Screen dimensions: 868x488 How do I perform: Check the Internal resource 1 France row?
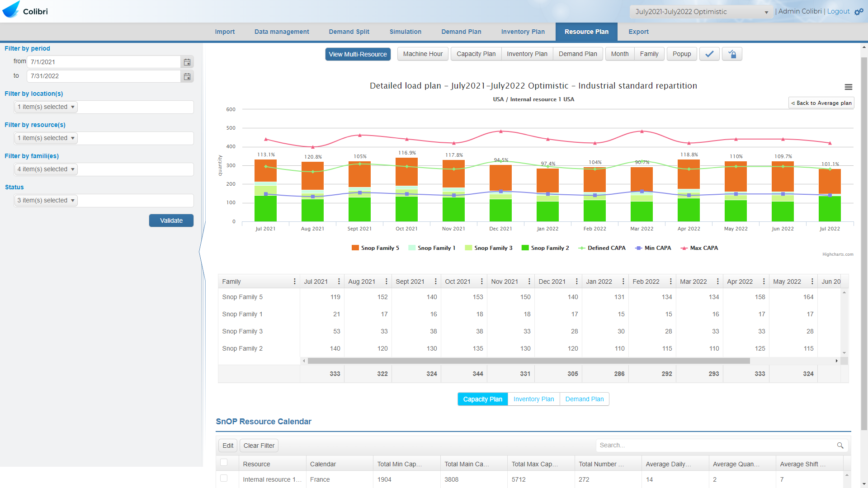coord(224,478)
